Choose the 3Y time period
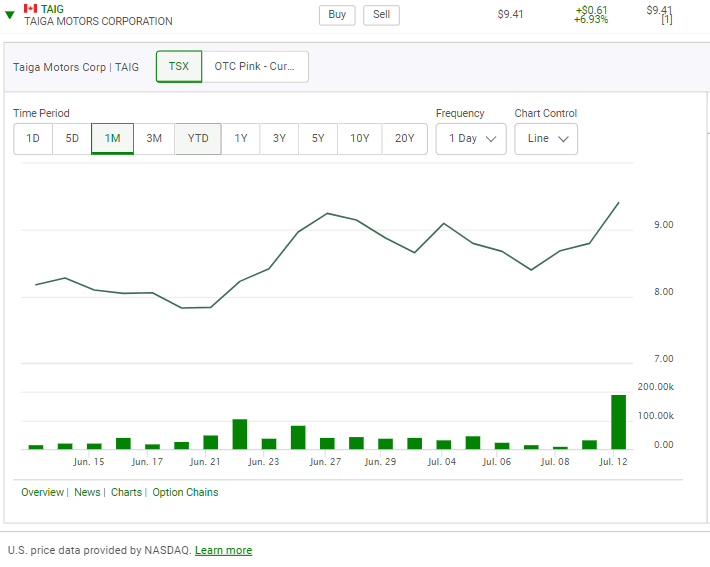Viewport: 710px width, 567px height. point(279,139)
